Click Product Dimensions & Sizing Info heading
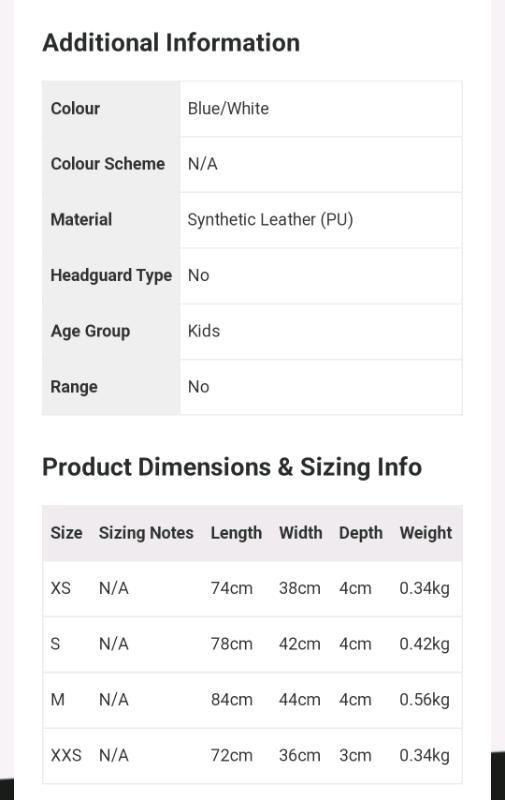The height and width of the screenshot is (800, 505). pyautogui.click(x=232, y=467)
